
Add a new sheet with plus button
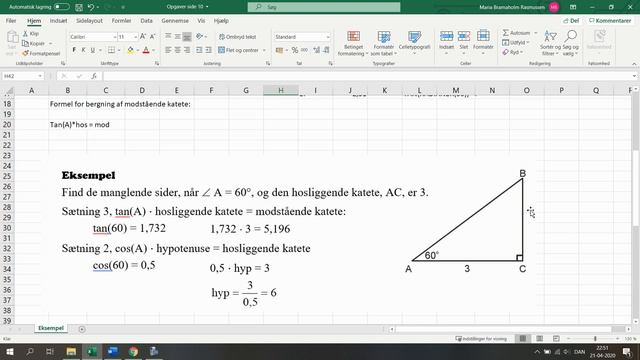tap(82, 329)
